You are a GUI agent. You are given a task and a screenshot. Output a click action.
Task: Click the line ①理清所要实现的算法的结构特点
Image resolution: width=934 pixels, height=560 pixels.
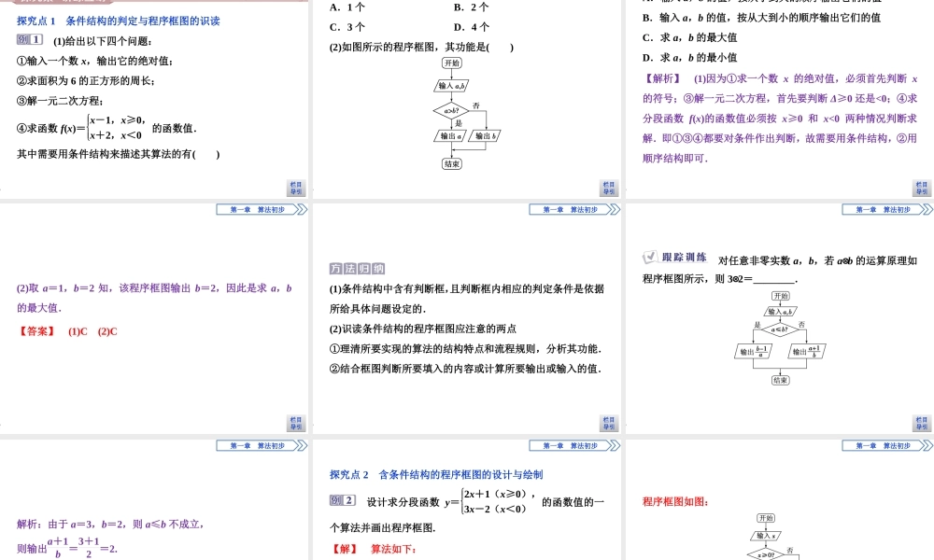coord(466,349)
